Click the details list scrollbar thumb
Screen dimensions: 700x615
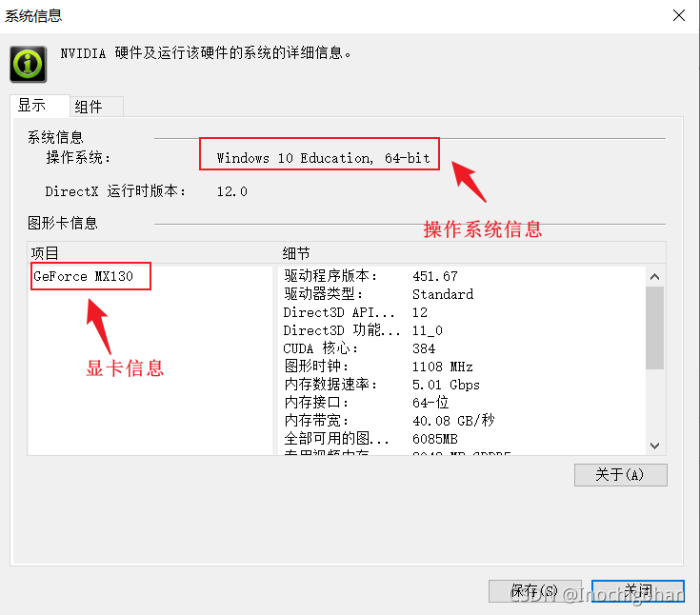[x=654, y=327]
